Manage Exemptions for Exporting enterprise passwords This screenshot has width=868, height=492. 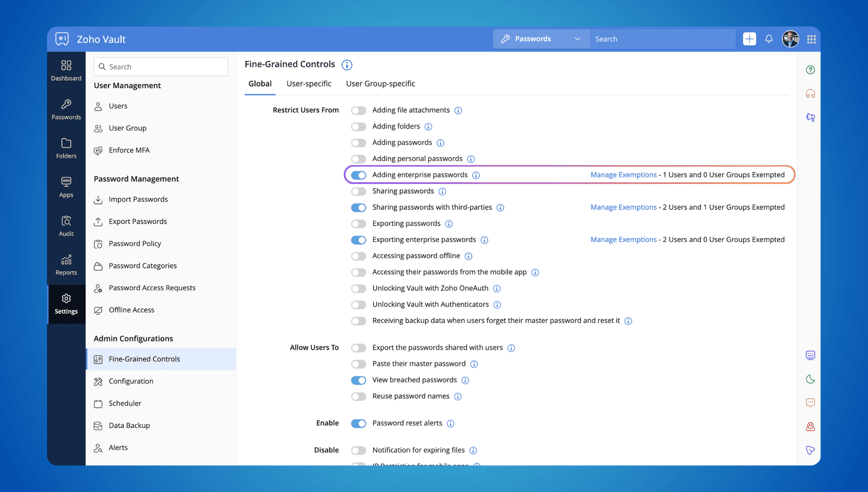623,240
